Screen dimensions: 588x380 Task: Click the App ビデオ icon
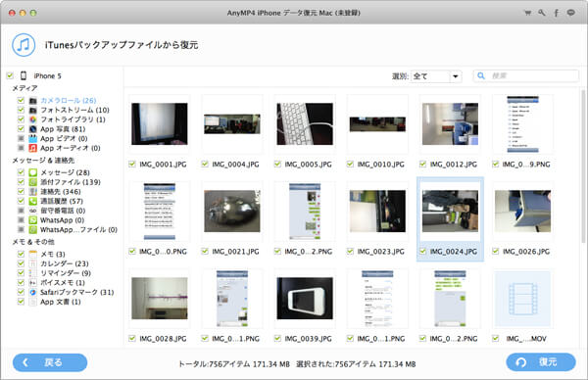(33, 139)
